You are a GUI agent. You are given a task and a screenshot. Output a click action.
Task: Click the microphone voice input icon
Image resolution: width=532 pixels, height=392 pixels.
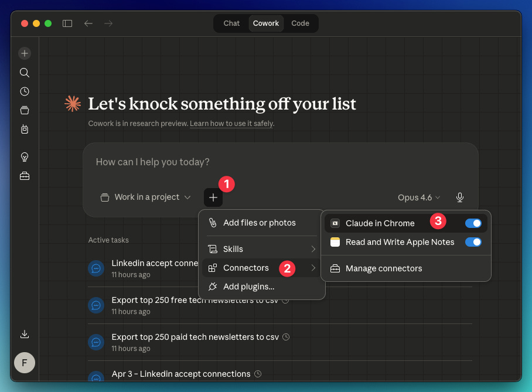pos(460,197)
